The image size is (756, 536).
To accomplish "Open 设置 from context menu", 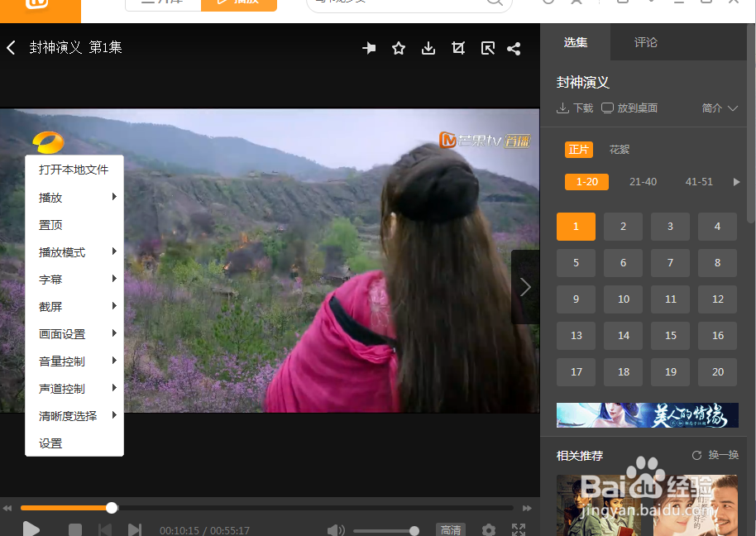I will tap(74, 443).
